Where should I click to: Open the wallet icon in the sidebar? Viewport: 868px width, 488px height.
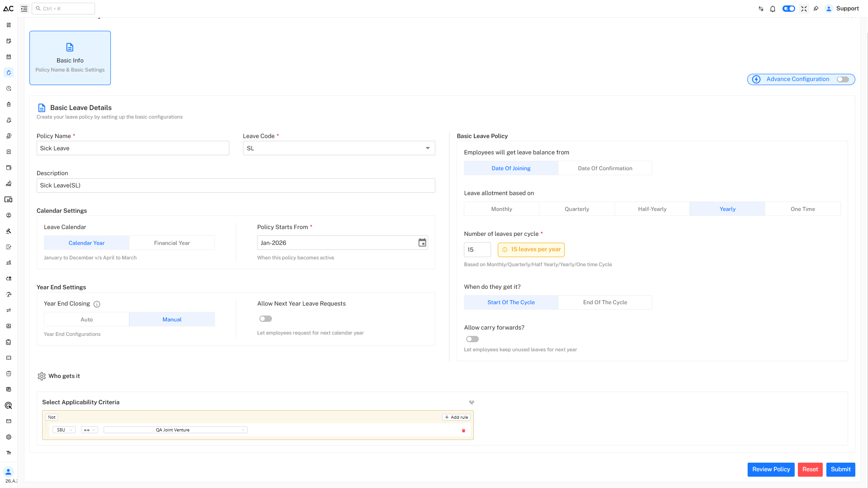pos(9,168)
